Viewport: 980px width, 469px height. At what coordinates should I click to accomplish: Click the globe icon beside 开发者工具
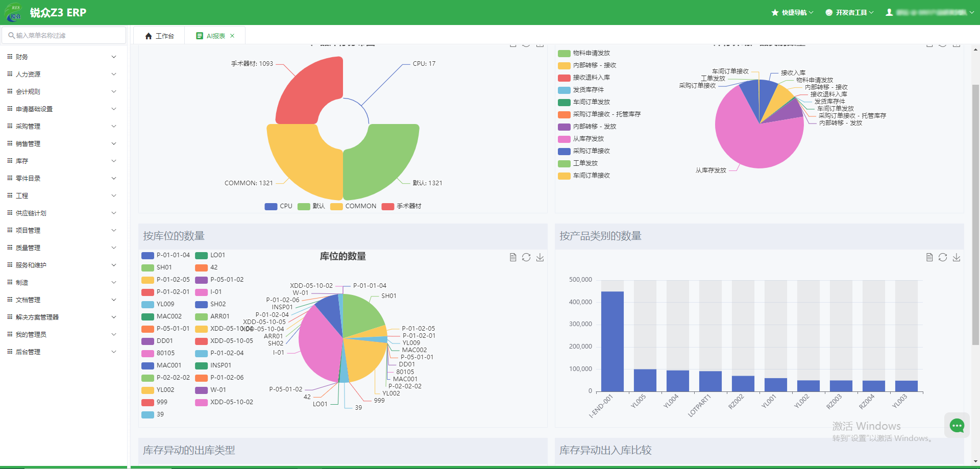[x=829, y=12]
